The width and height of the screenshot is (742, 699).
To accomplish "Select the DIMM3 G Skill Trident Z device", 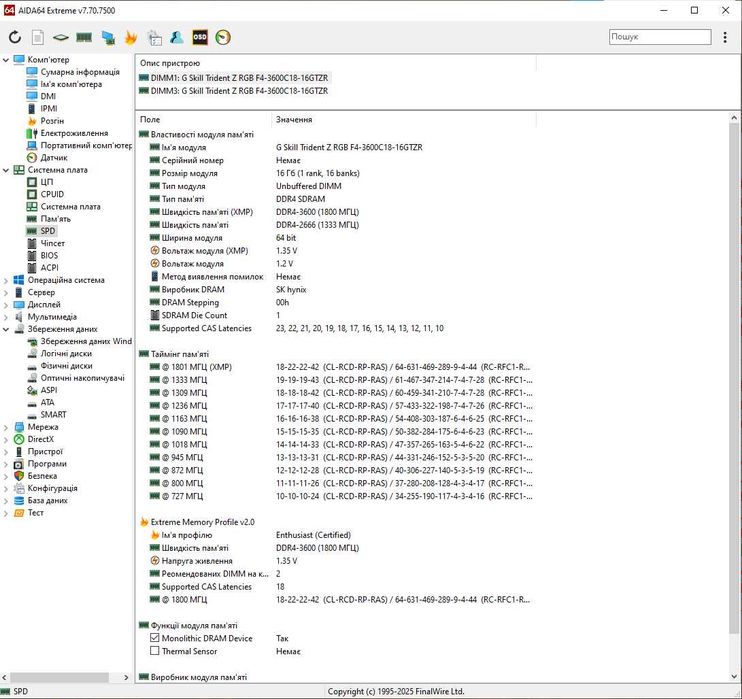I will tap(239, 91).
